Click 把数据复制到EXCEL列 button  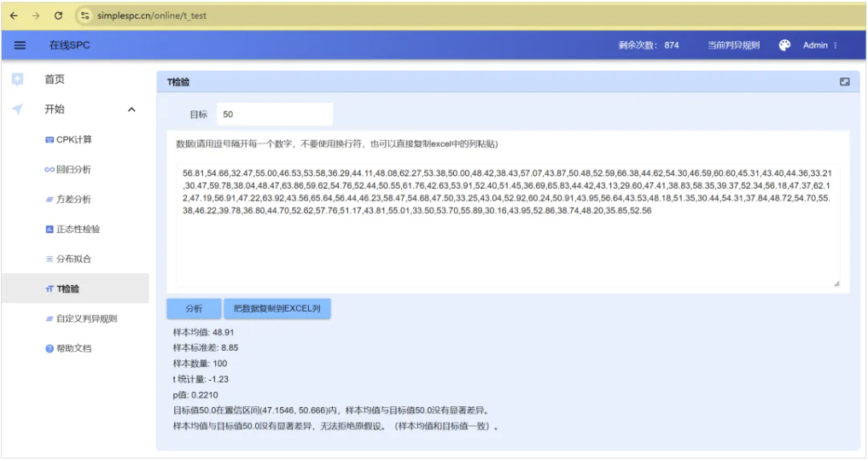point(277,309)
